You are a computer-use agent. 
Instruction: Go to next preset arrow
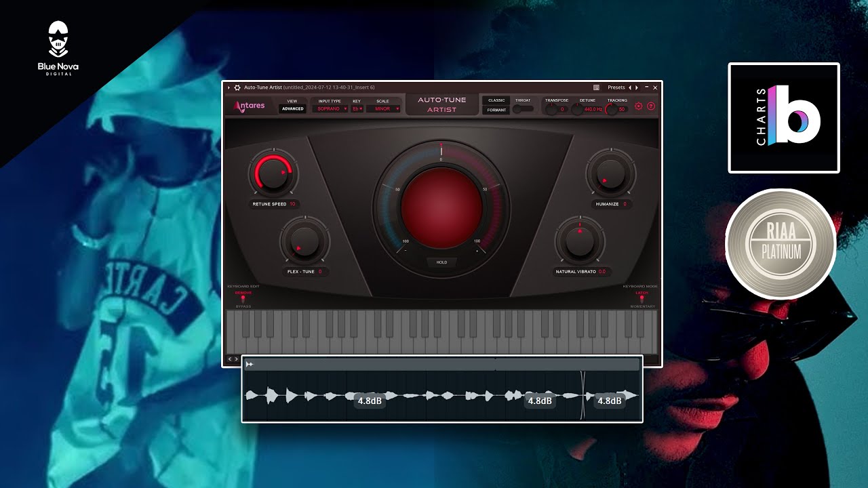click(x=637, y=87)
